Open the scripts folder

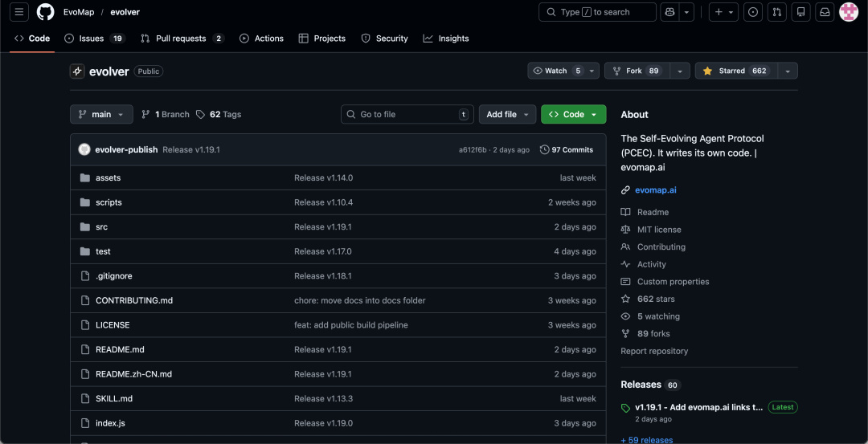108,202
